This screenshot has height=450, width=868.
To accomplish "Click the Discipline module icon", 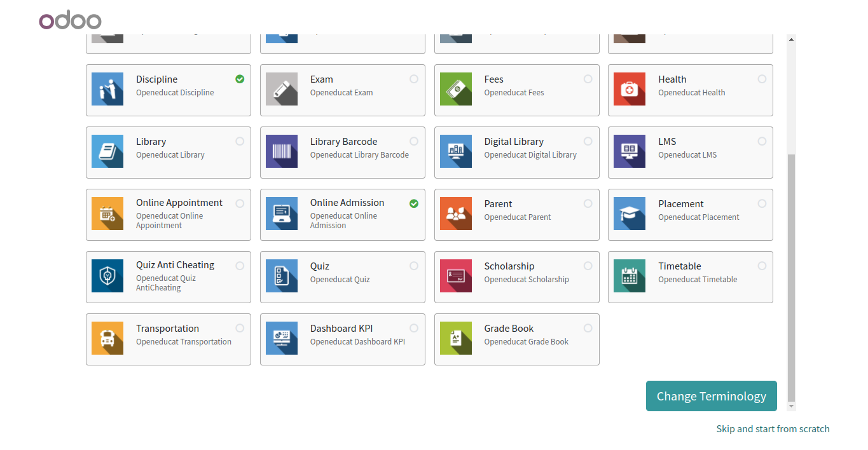I will 107,89.
